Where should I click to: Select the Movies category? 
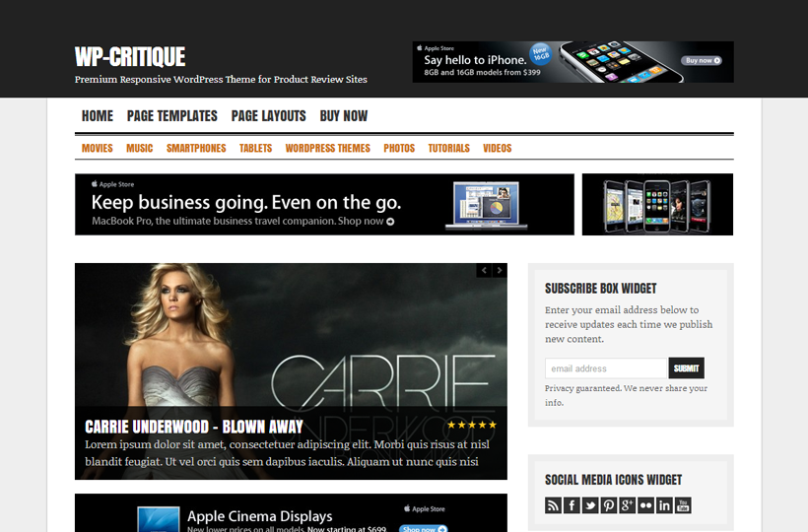[97, 149]
